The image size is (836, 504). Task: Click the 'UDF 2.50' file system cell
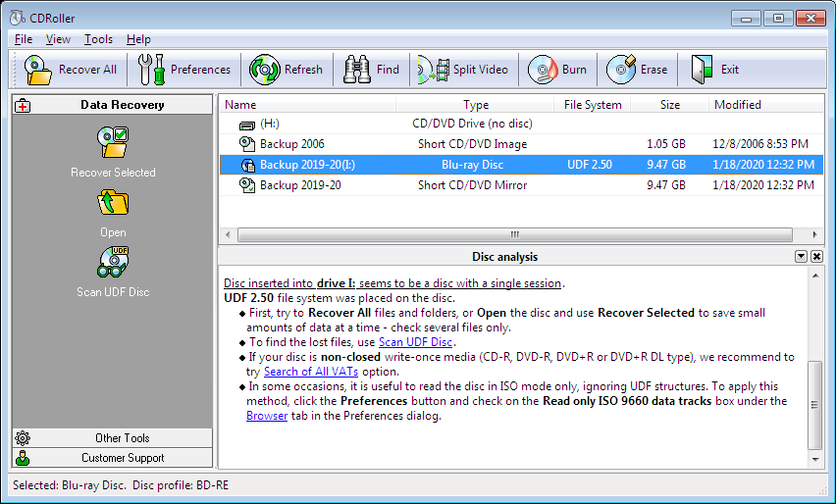pyautogui.click(x=590, y=165)
